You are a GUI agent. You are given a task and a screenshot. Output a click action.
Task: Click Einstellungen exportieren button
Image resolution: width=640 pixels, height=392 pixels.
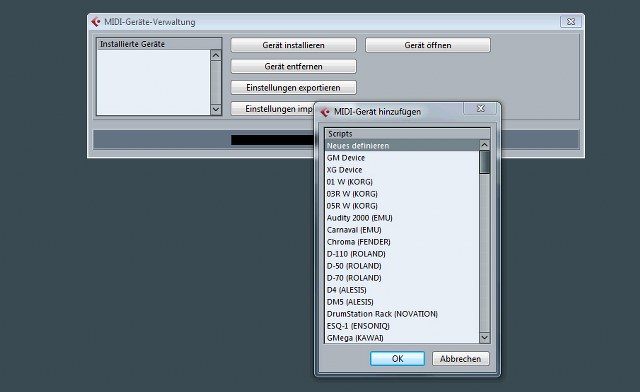pos(293,88)
